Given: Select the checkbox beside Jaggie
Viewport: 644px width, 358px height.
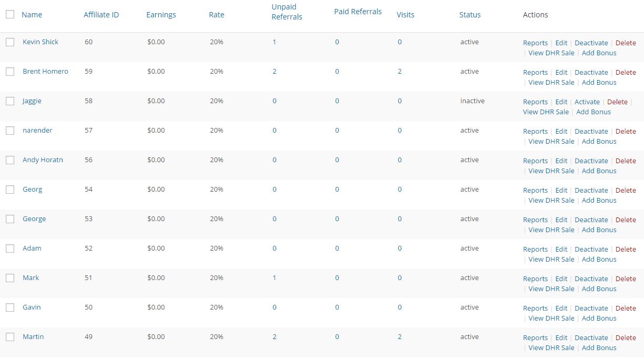Looking at the screenshot, I should pos(10,101).
